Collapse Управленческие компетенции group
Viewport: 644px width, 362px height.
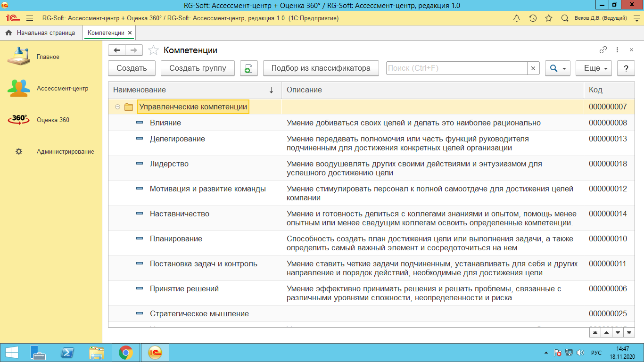click(x=117, y=107)
